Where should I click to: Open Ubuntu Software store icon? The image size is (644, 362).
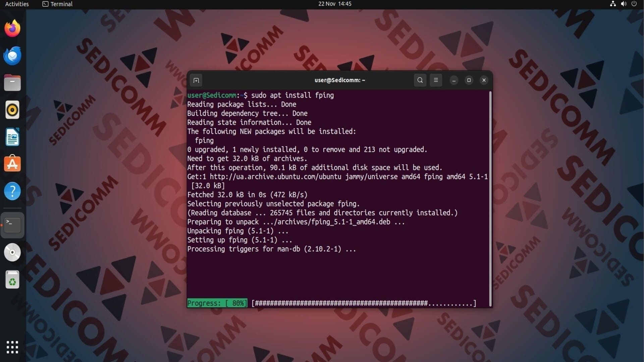12,164
